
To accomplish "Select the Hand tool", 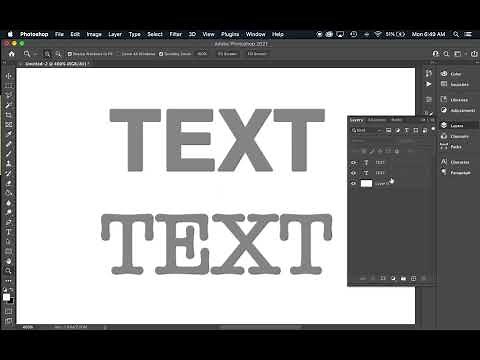I will point(9,261).
